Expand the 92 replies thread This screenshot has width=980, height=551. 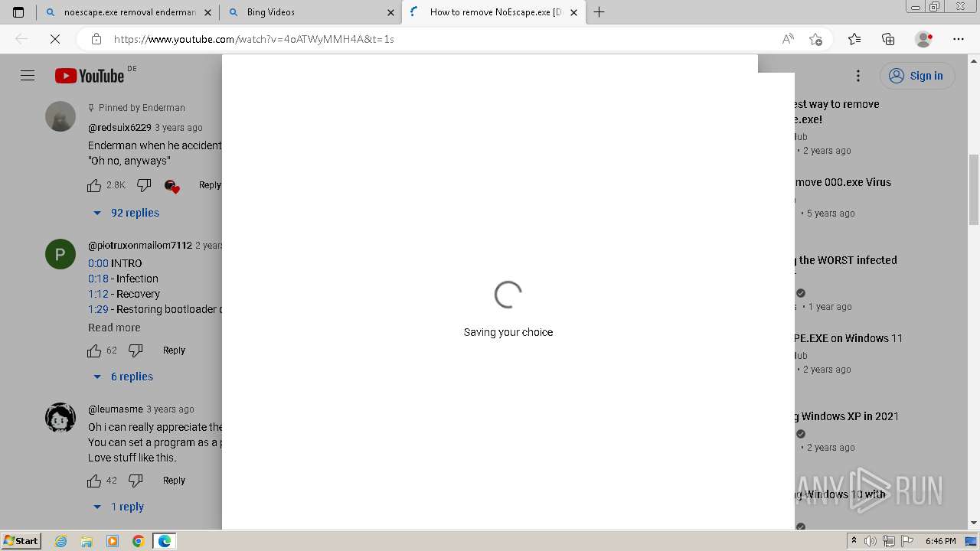tap(126, 213)
